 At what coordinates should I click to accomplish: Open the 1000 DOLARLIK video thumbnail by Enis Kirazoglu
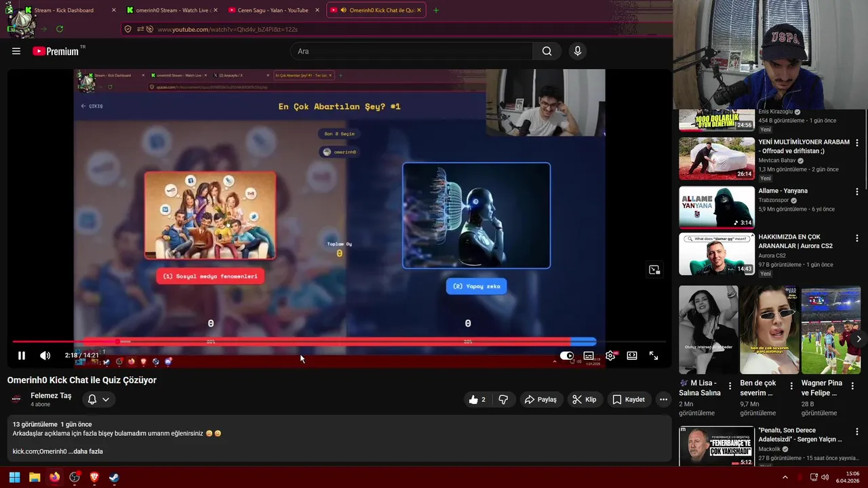coord(717,120)
